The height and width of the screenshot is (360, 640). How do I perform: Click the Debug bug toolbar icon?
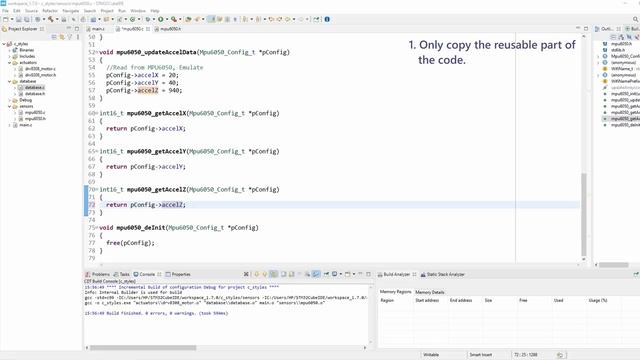[x=147, y=19]
